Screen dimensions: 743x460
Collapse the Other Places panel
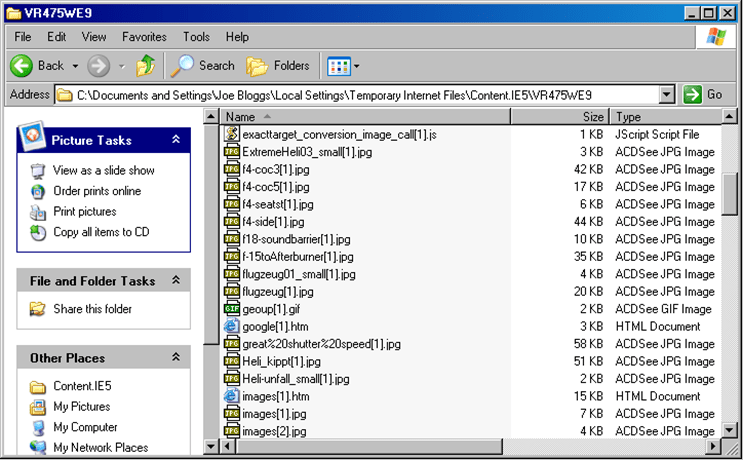click(176, 357)
